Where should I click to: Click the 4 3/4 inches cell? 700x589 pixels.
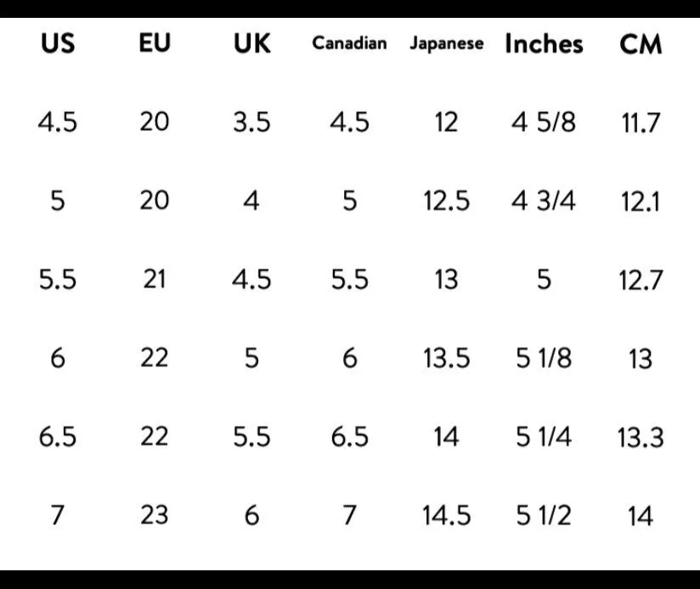(544, 201)
